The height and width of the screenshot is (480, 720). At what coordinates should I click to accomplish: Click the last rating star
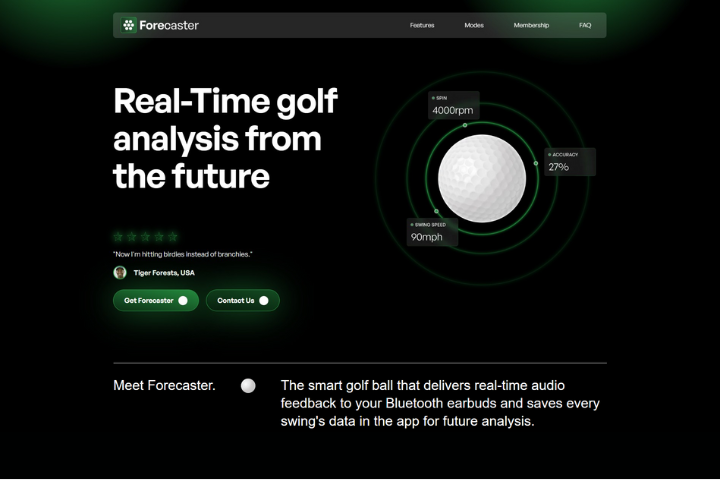click(173, 237)
